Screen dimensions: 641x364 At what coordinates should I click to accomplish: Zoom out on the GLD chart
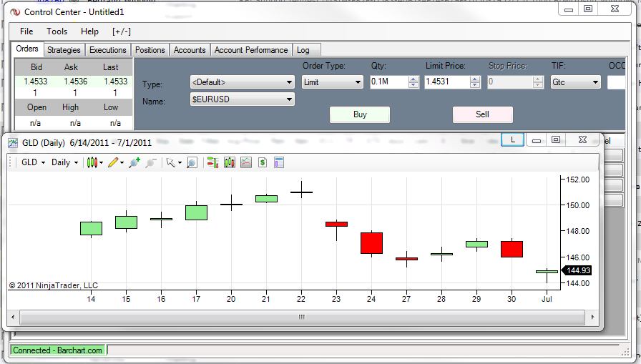[151, 162]
